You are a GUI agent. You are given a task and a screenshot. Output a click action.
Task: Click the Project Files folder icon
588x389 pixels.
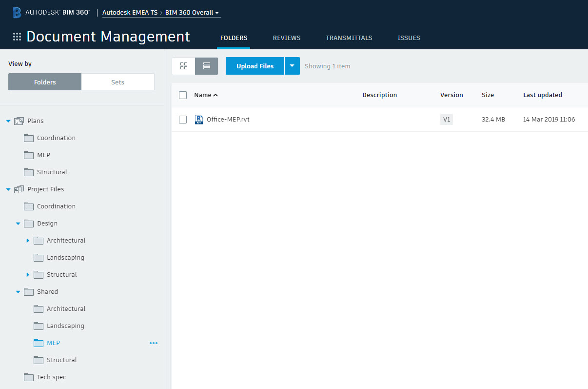point(20,189)
